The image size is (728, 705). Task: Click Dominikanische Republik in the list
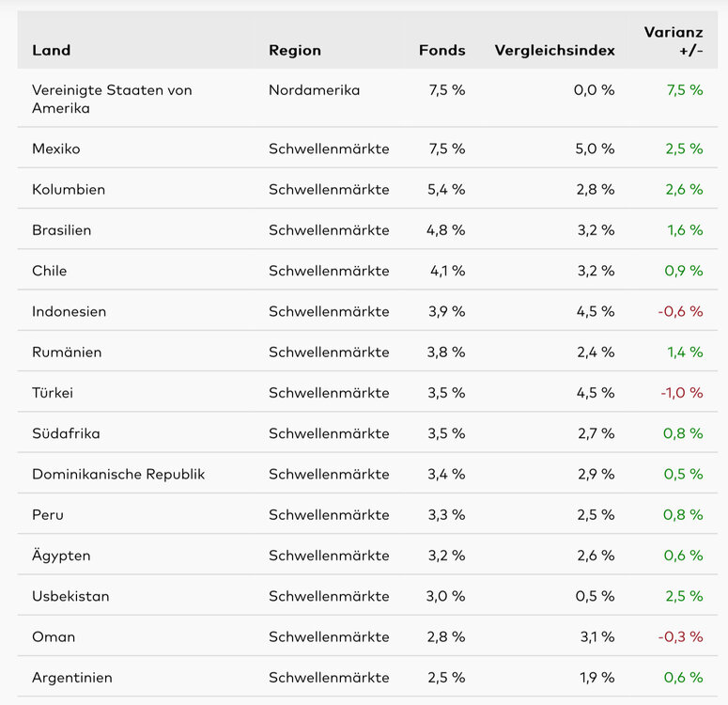point(118,474)
